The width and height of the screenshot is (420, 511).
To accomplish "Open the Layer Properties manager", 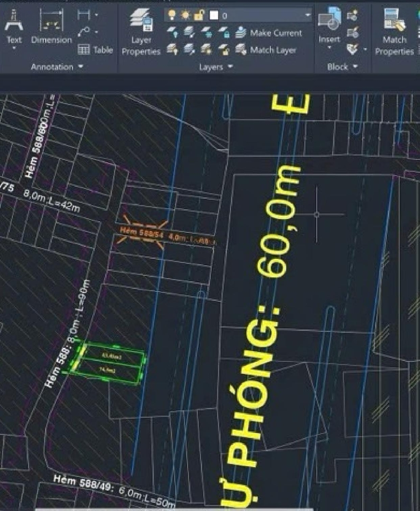I will (141, 32).
